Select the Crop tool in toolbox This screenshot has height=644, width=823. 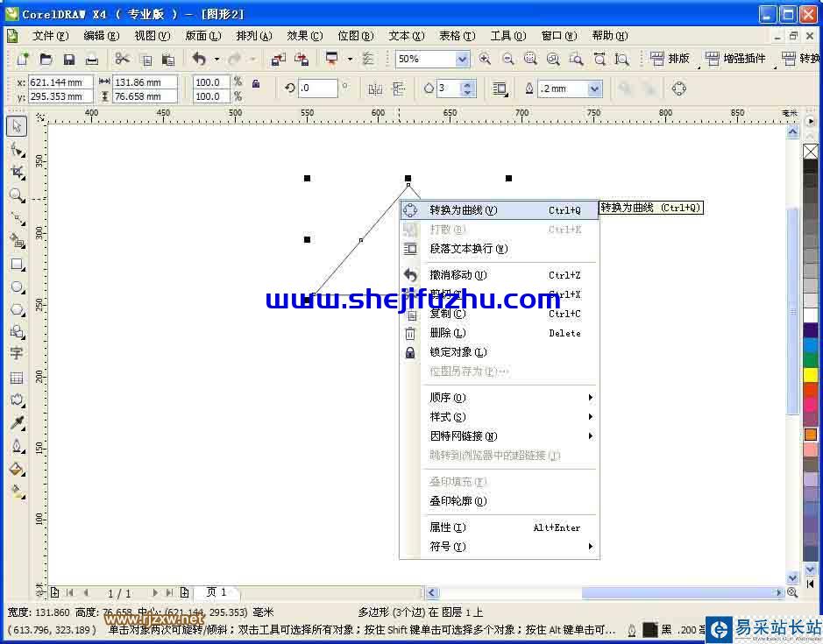(x=17, y=173)
